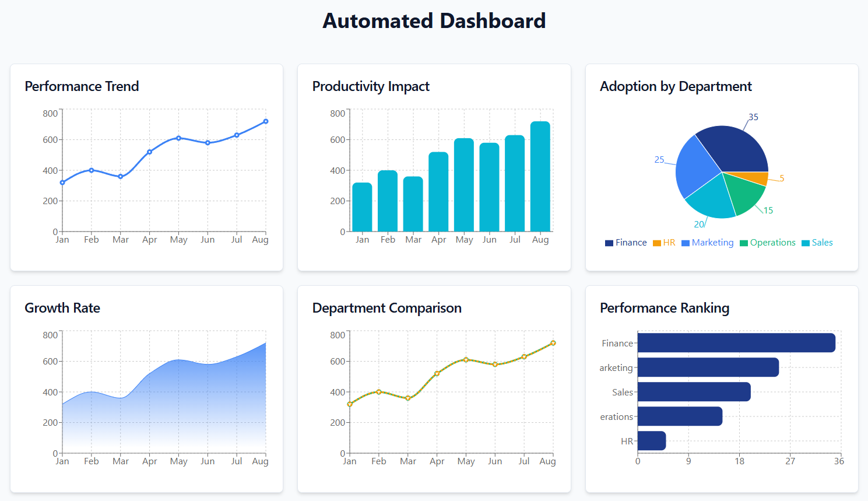The width and height of the screenshot is (868, 501).
Task: Toggle the Sales legend entry
Action: 817,243
